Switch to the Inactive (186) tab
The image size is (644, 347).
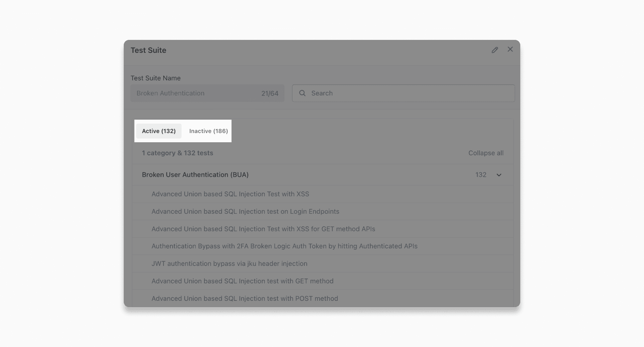209,131
